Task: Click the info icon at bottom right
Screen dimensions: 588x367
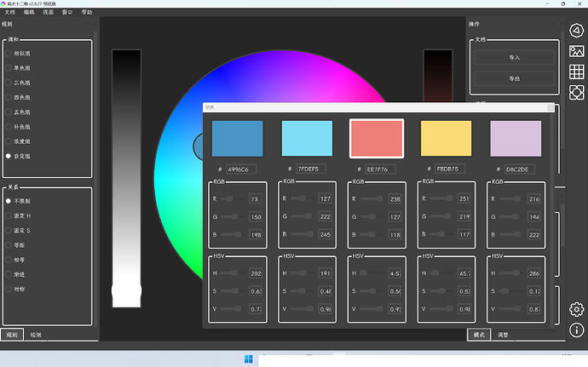Action: 576,329
